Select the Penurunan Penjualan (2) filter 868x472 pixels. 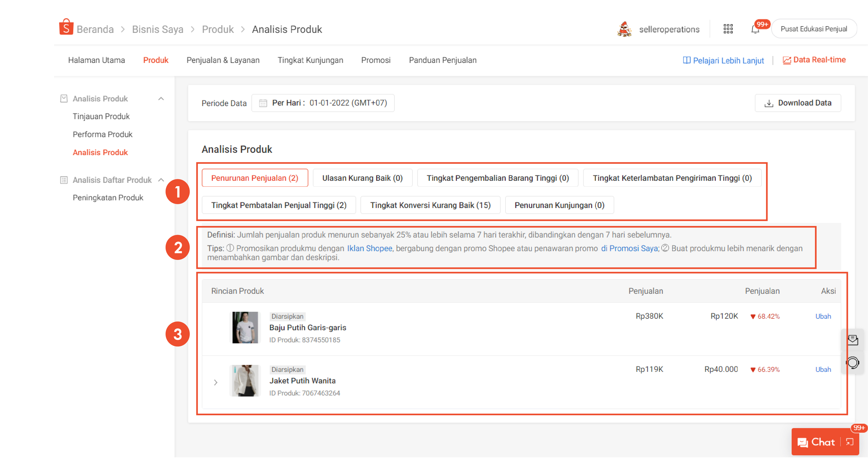click(x=254, y=178)
